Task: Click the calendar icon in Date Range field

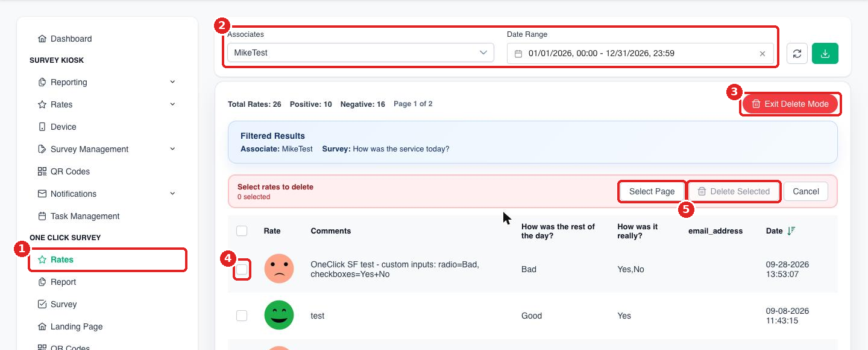Action: [x=518, y=54]
